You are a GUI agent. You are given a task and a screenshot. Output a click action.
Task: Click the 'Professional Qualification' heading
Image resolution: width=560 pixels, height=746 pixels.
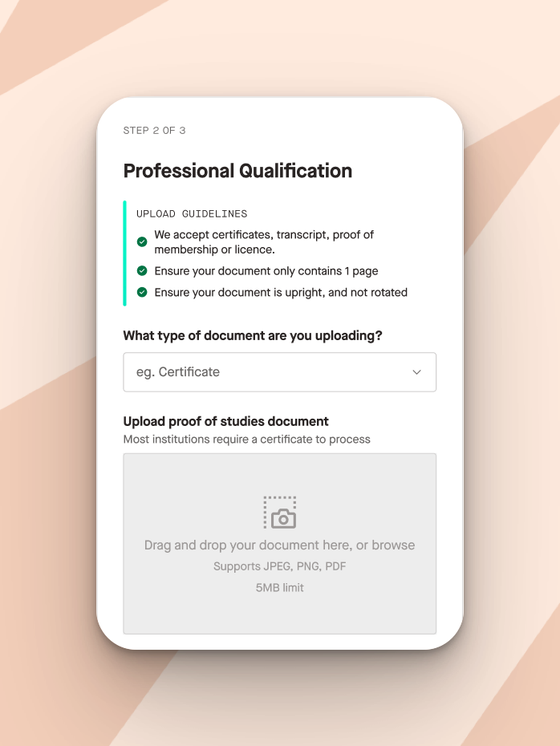[x=238, y=171]
